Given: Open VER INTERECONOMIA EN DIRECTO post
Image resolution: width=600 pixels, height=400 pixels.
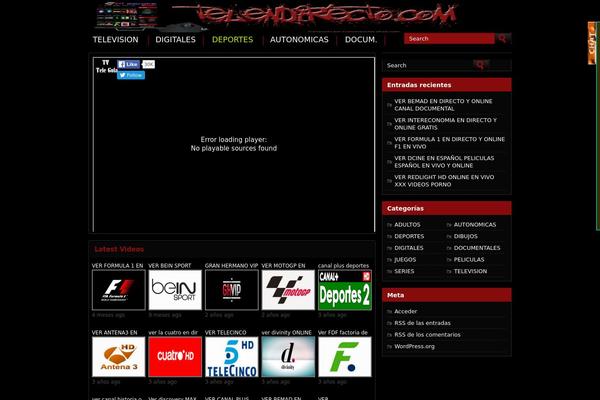Looking at the screenshot, I should [445, 124].
